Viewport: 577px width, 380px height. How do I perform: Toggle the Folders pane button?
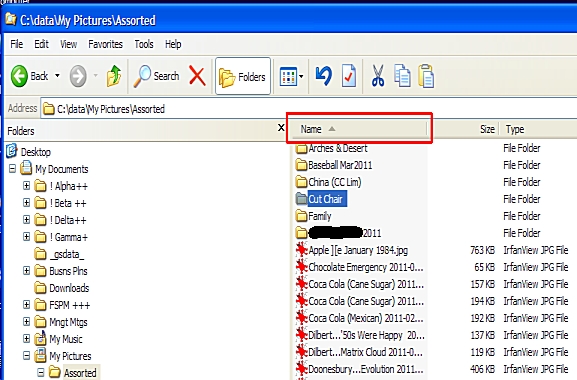click(x=243, y=76)
